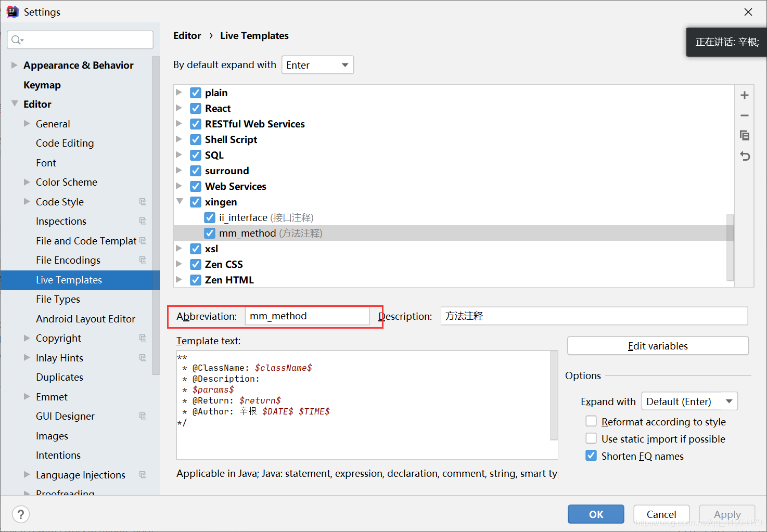Enable Use static import if possible
This screenshot has width=767, height=532.
tap(591, 438)
